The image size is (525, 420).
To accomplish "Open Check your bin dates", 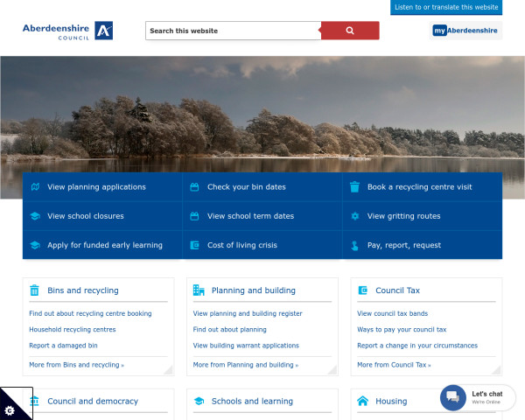I will [x=247, y=187].
